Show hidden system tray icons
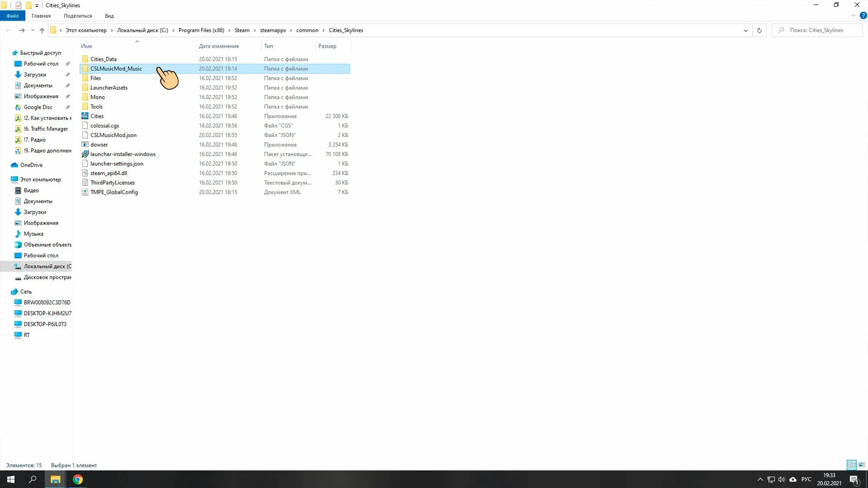This screenshot has height=488, width=868. [760, 479]
